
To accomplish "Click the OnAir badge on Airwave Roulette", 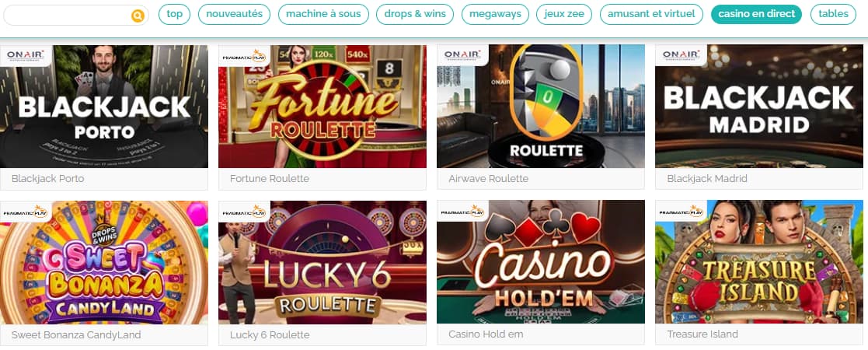I will tap(462, 55).
